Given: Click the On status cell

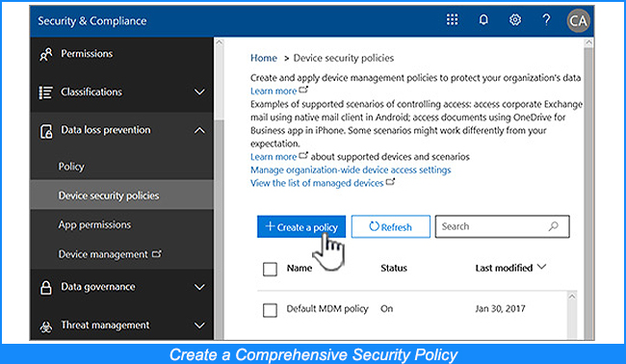Looking at the screenshot, I should coord(386,309).
